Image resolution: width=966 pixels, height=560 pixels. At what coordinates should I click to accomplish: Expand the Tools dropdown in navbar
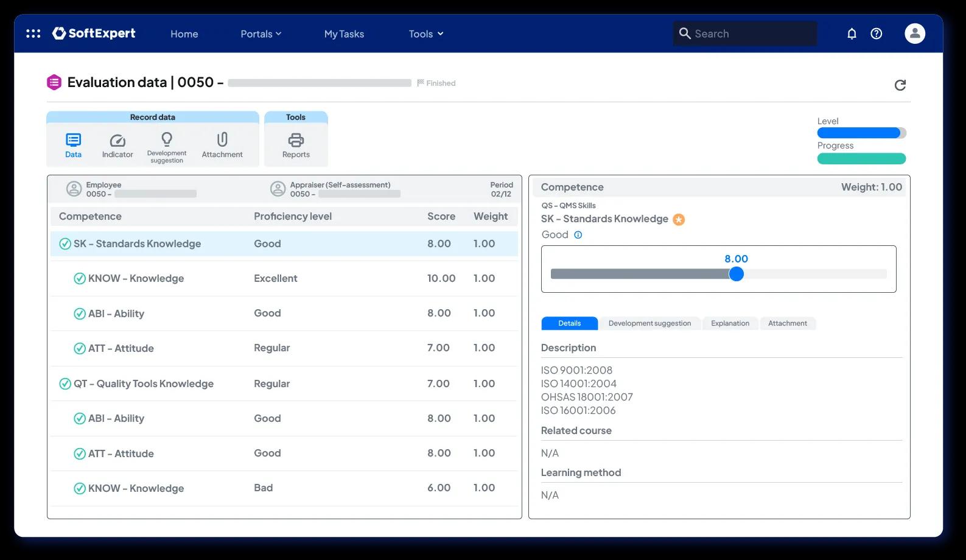pyautogui.click(x=425, y=33)
